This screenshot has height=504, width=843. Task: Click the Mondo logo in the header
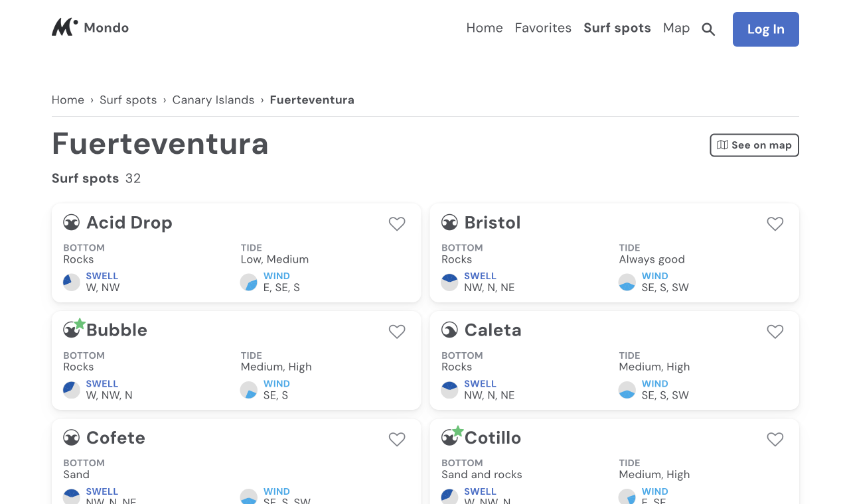(90, 27)
